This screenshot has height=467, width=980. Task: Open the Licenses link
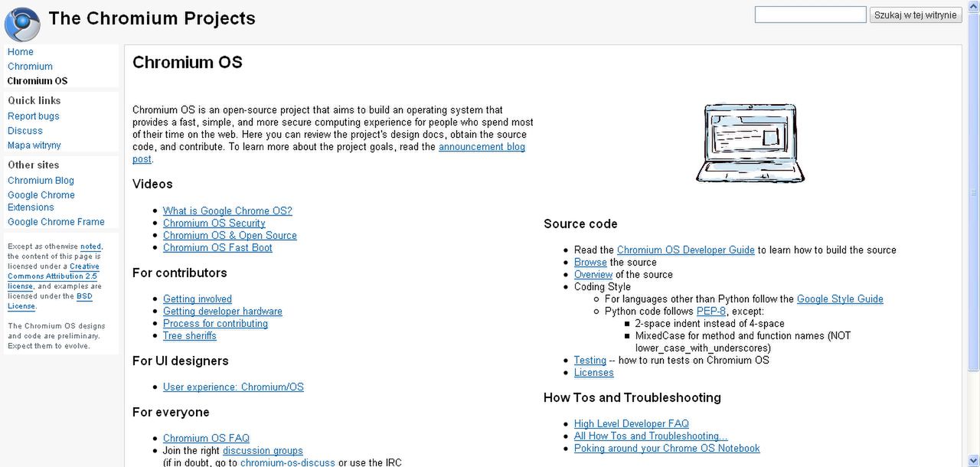[594, 373]
